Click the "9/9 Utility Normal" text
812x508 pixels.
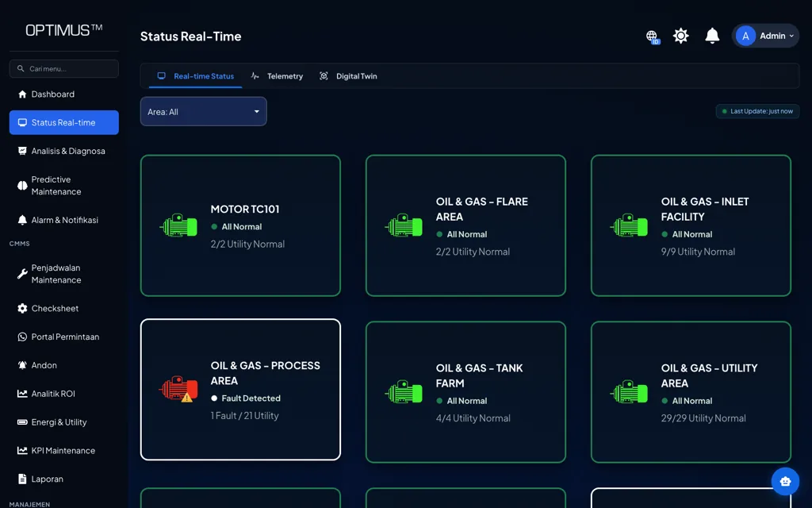[x=698, y=252]
